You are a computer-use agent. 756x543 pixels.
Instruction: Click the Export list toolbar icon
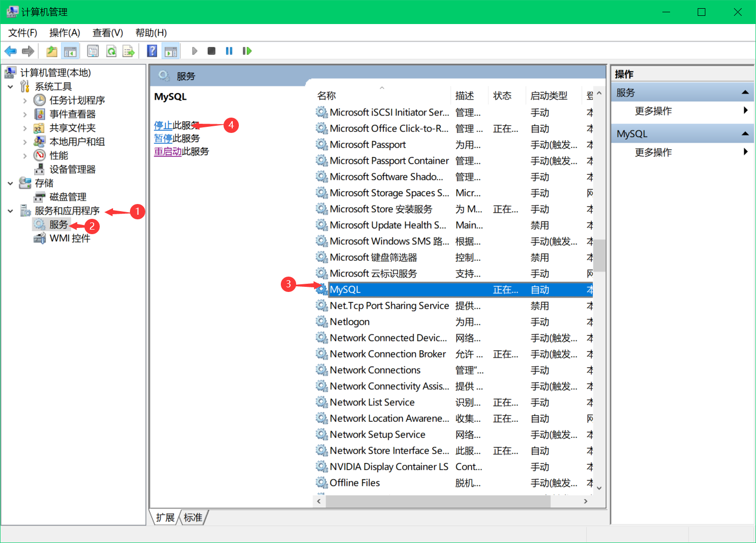point(128,51)
